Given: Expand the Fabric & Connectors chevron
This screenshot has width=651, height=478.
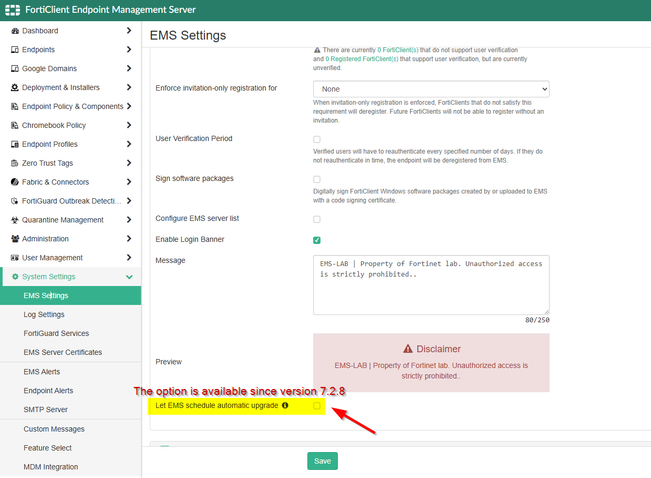Looking at the screenshot, I should tap(129, 181).
